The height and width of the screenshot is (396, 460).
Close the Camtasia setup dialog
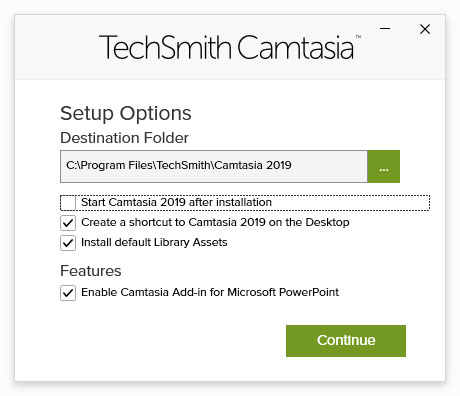coord(425,29)
